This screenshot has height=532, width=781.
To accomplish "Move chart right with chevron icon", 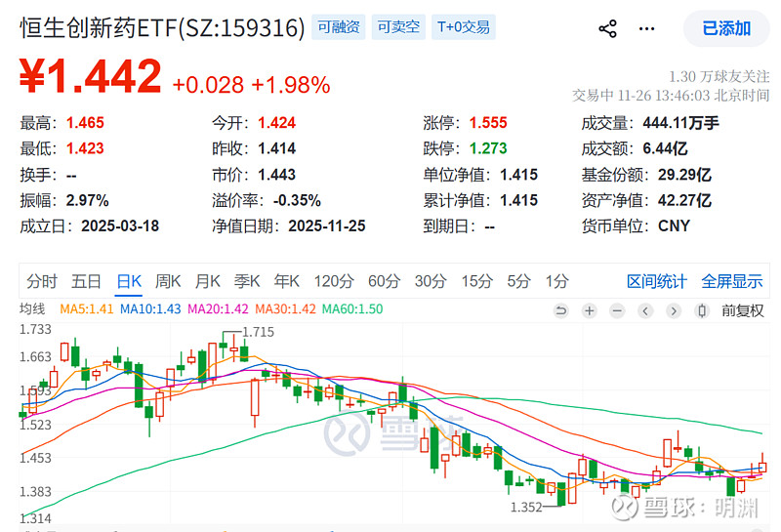I will [674, 311].
